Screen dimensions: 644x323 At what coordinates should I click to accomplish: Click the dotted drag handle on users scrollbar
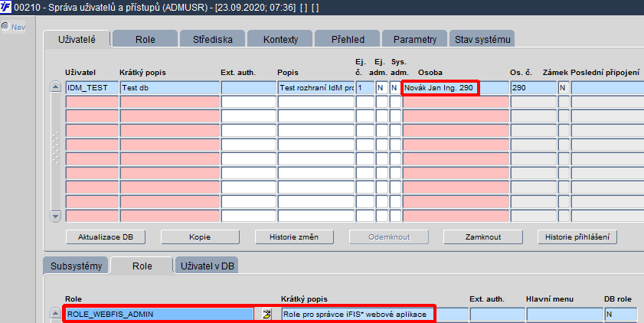click(x=55, y=148)
